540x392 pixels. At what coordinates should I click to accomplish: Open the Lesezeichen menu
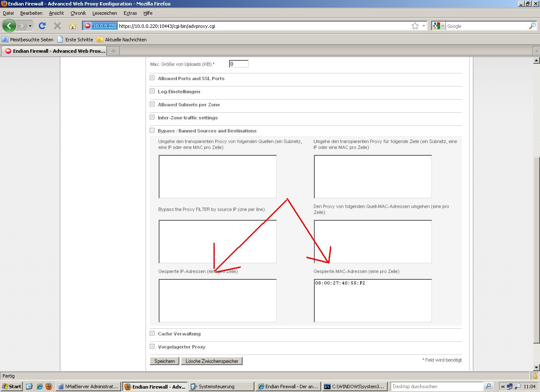[x=105, y=13]
